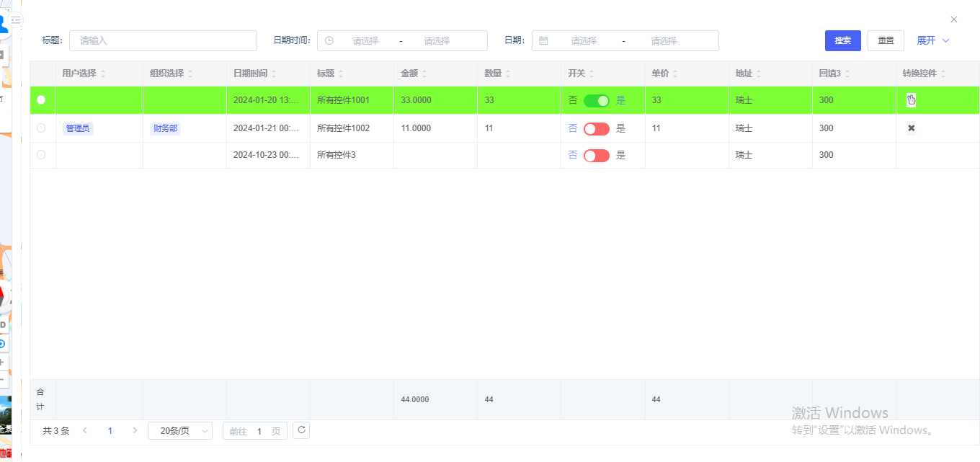Expand more filters with 展开
The width and height of the screenshot is (980, 462).
pyautogui.click(x=933, y=40)
